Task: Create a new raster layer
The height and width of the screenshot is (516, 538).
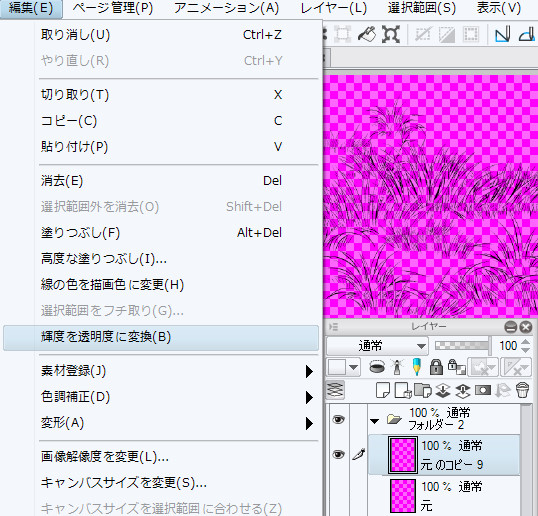Action: click(x=383, y=390)
